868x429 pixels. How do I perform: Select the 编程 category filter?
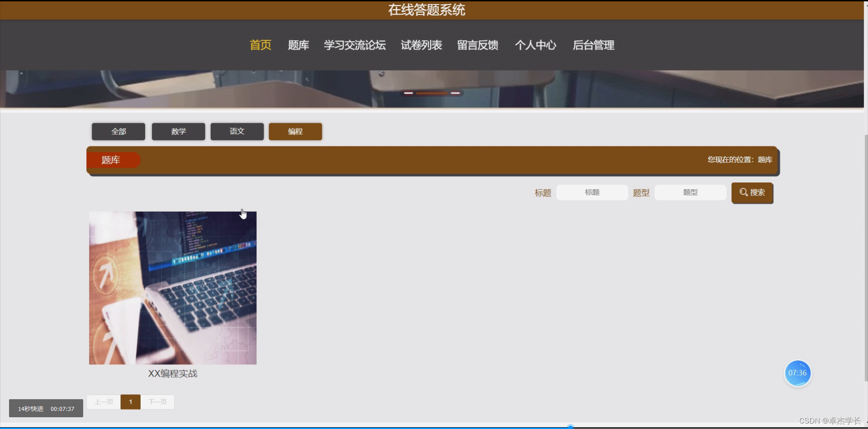click(295, 131)
